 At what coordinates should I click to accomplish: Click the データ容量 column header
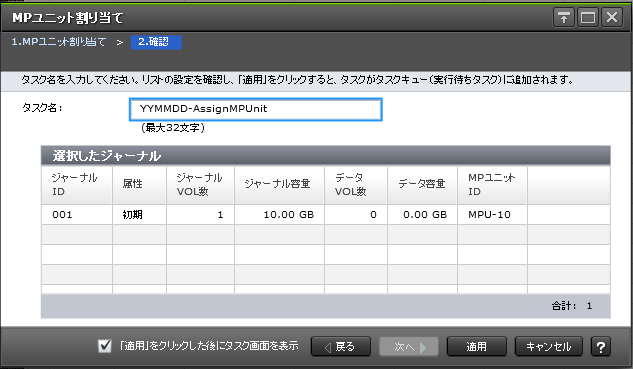point(422,184)
